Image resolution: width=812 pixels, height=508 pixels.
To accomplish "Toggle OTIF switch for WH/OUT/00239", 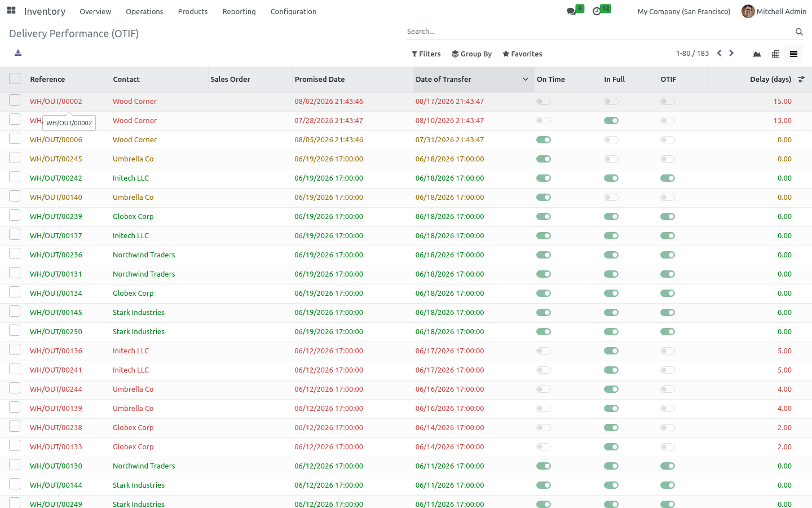I will pos(668,217).
